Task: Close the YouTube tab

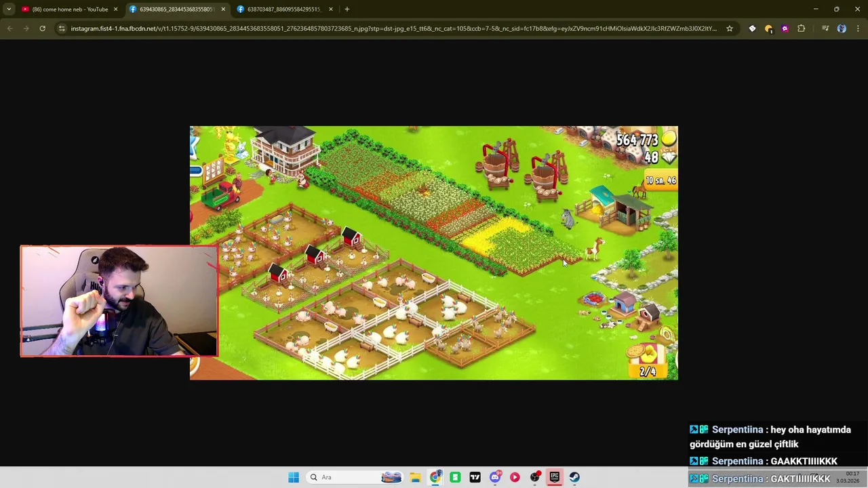Action: tap(115, 9)
